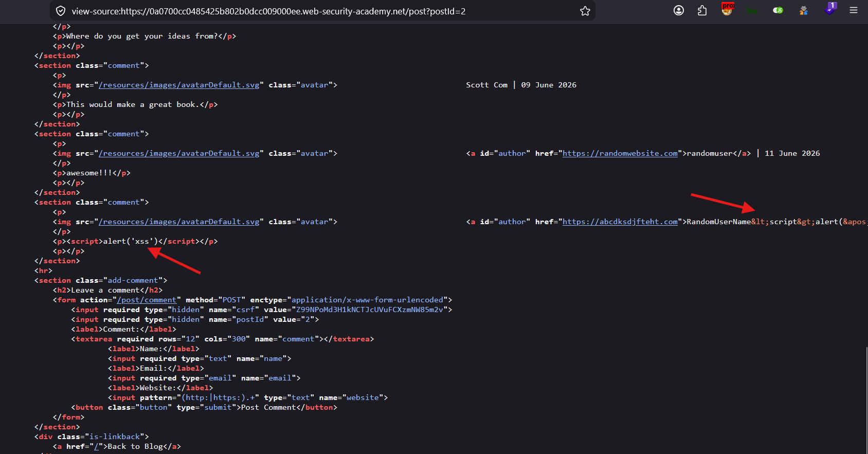Open avatarDefault.svg link in Scott Com comment
Viewport: 868px width, 454px height.
pos(179,85)
